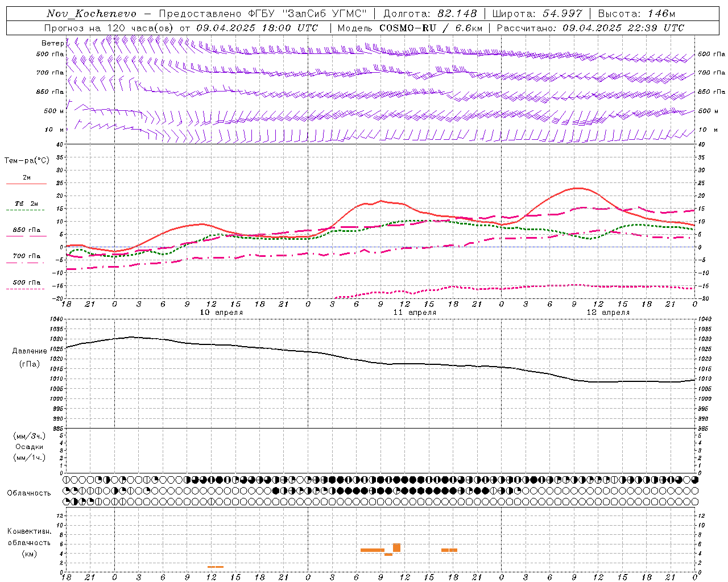728x582 pixels.
Task: Click the Давление panel label
Action: 30,351
